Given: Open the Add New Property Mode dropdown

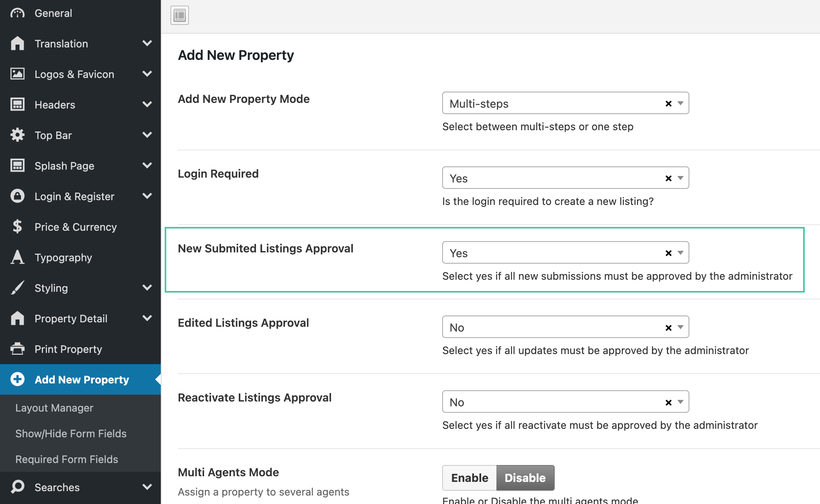Looking at the screenshot, I should click(680, 103).
